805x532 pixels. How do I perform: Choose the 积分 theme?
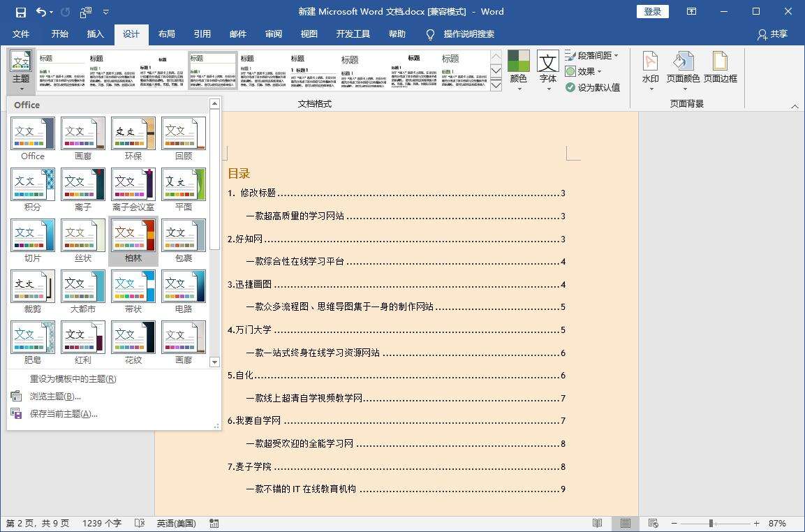coord(32,189)
